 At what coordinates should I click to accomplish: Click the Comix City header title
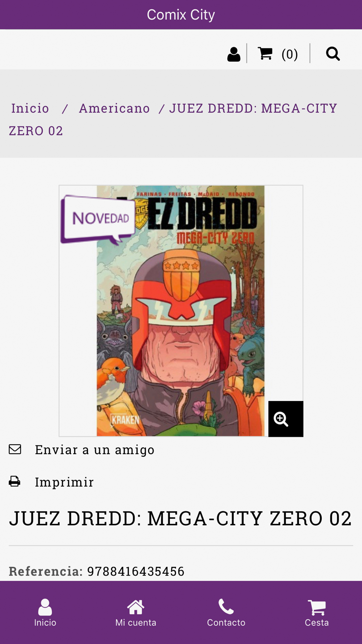181,15
